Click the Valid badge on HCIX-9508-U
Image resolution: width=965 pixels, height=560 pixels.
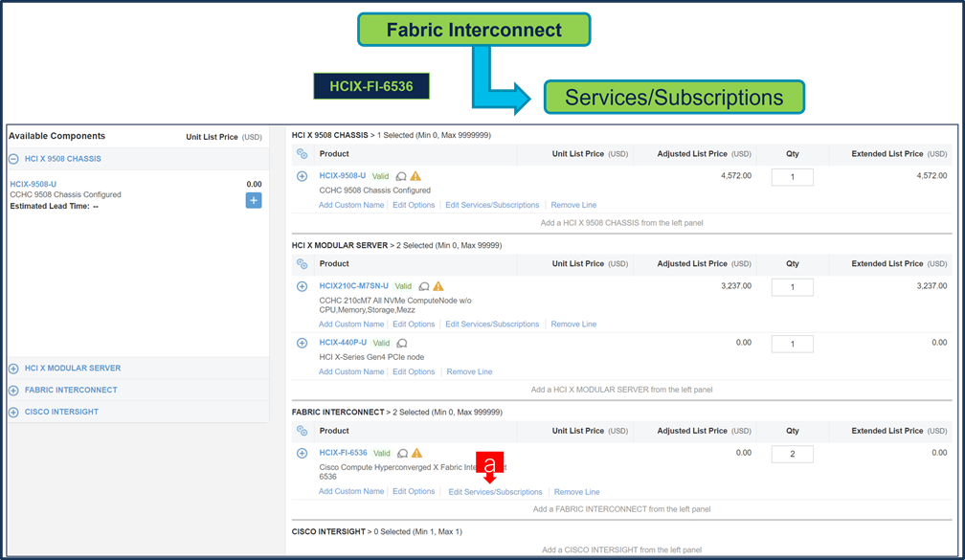click(380, 176)
